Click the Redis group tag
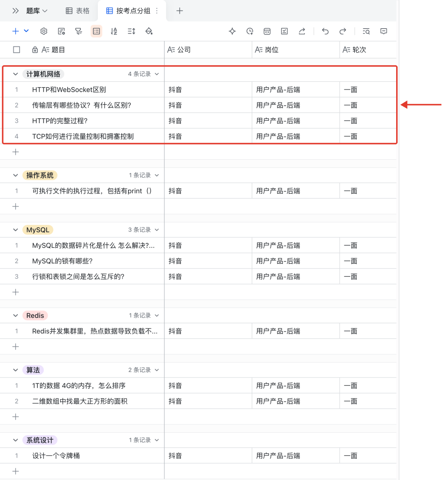 pos(35,316)
